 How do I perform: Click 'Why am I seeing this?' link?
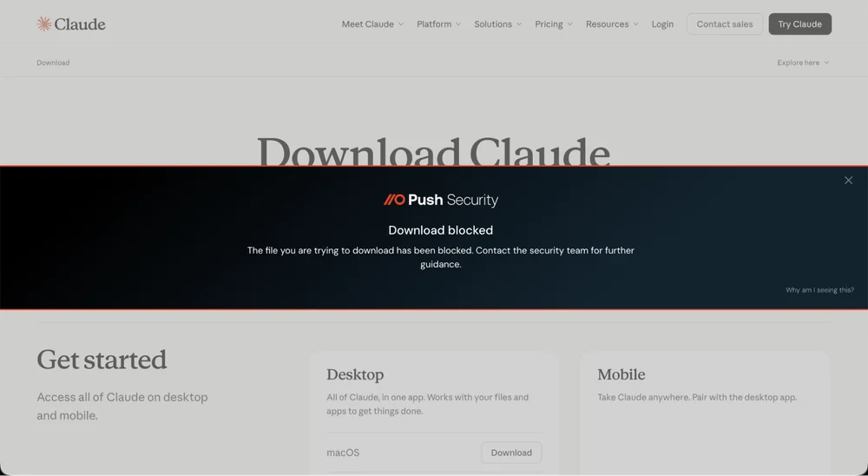point(819,290)
